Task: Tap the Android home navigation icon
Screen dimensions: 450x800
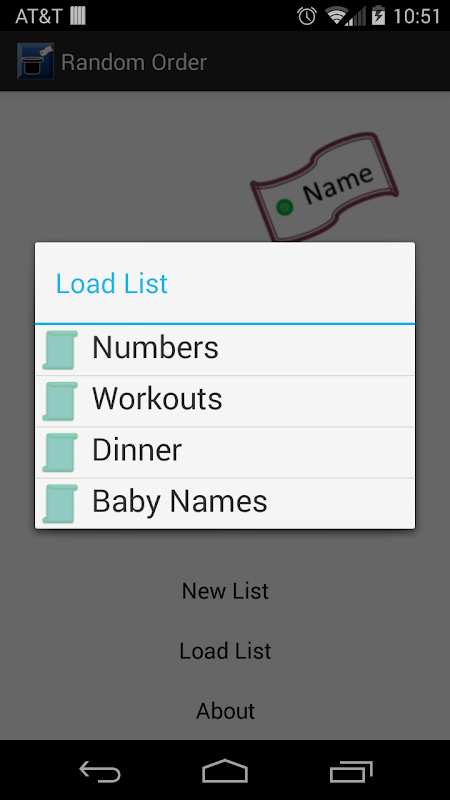Action: 225,770
